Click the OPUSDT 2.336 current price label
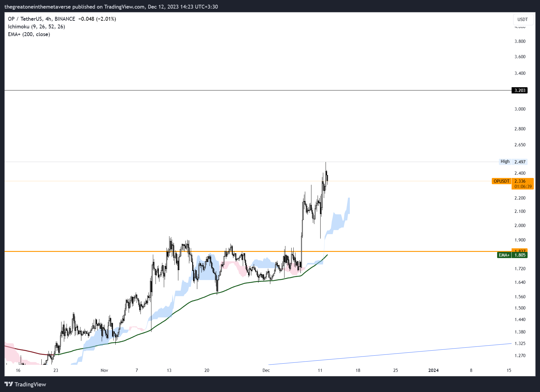This screenshot has width=540, height=392. 512,181
